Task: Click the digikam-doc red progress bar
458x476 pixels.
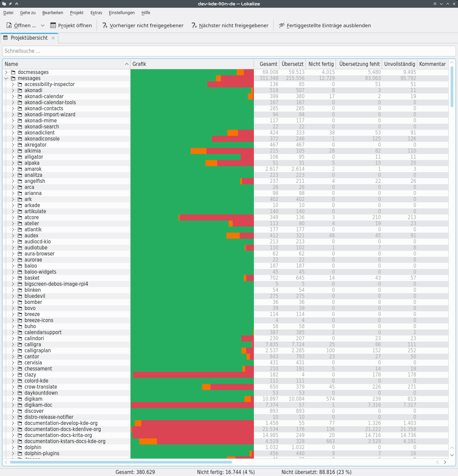Action: pyautogui.click(x=192, y=405)
